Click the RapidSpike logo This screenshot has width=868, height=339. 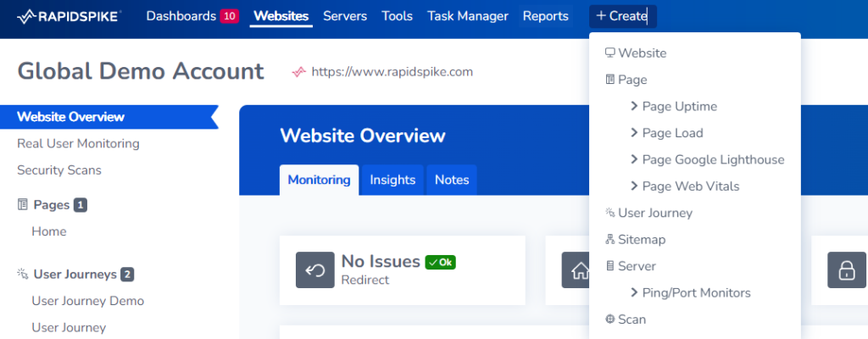(70, 17)
